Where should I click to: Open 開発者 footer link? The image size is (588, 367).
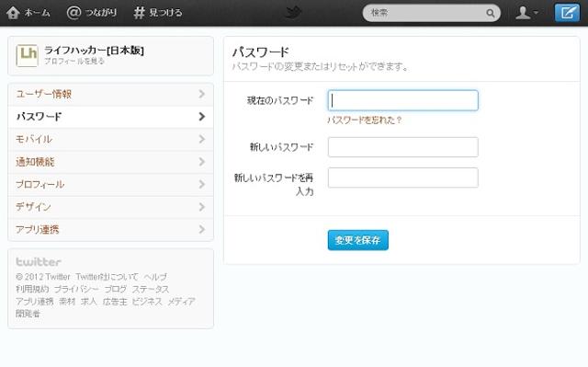coord(28,314)
